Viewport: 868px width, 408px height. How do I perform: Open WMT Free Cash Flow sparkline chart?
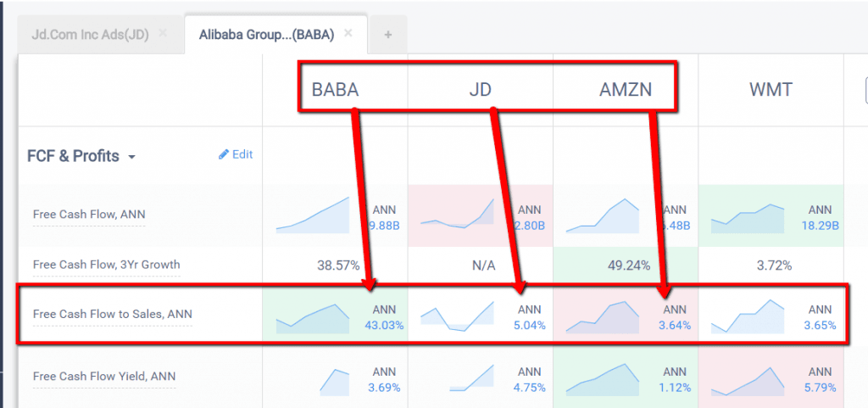click(x=748, y=218)
